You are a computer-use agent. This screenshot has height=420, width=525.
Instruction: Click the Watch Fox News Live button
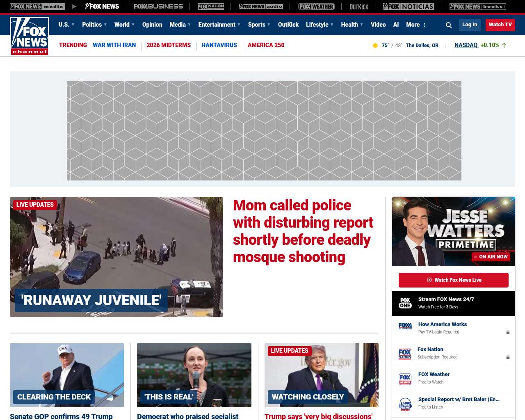pyautogui.click(x=454, y=280)
